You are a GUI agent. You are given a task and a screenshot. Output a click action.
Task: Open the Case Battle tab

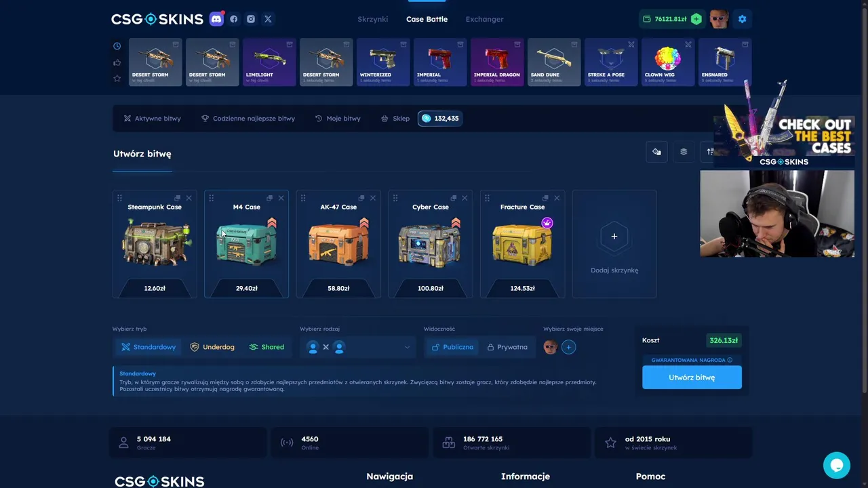point(427,19)
